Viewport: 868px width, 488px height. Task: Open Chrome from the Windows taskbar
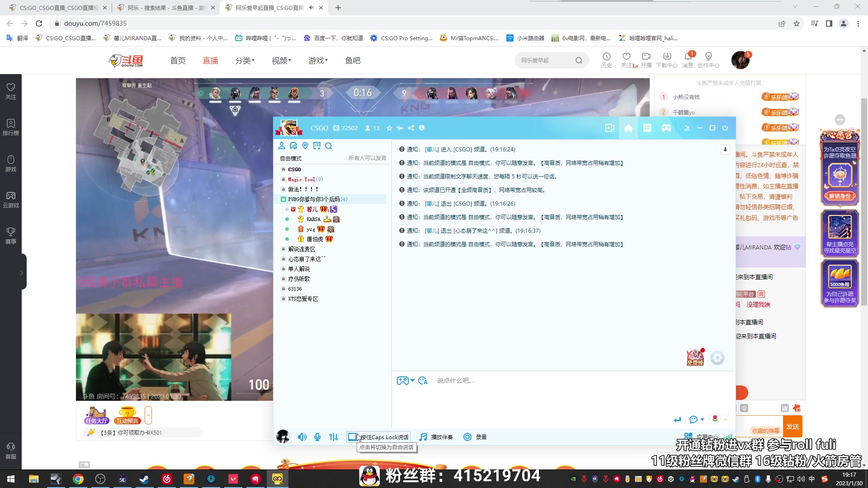pyautogui.click(x=78, y=479)
